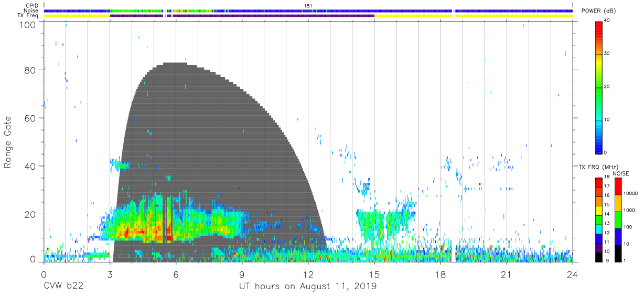
Task: Click UT hour tick label "9" on x-axis
Action: [x=242, y=274]
